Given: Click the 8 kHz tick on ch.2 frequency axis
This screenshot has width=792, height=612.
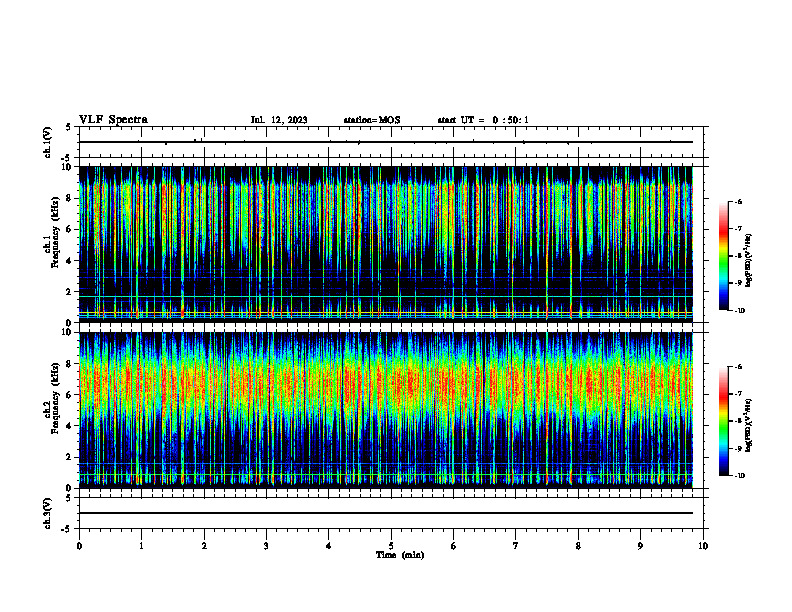Looking at the screenshot, I should 70,364.
